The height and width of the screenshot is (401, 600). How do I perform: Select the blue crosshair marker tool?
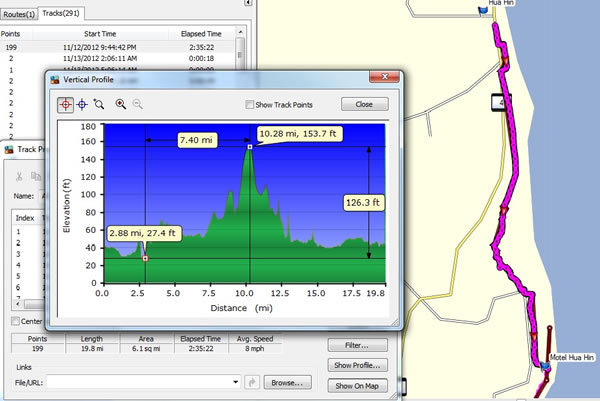(82, 104)
